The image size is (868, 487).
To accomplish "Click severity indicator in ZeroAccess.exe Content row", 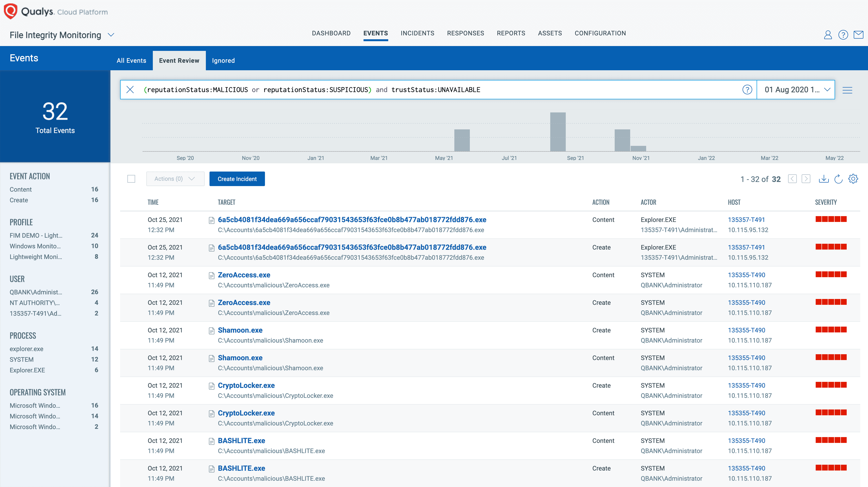I will (831, 275).
